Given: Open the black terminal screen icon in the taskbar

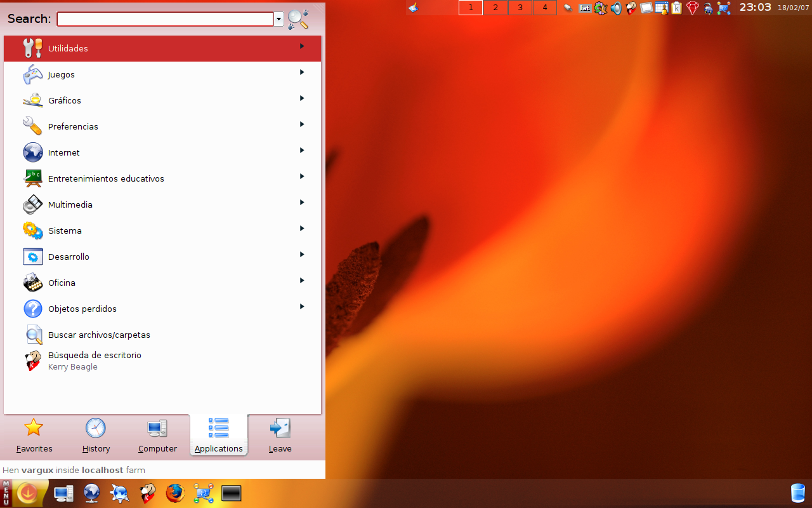Looking at the screenshot, I should point(232,493).
